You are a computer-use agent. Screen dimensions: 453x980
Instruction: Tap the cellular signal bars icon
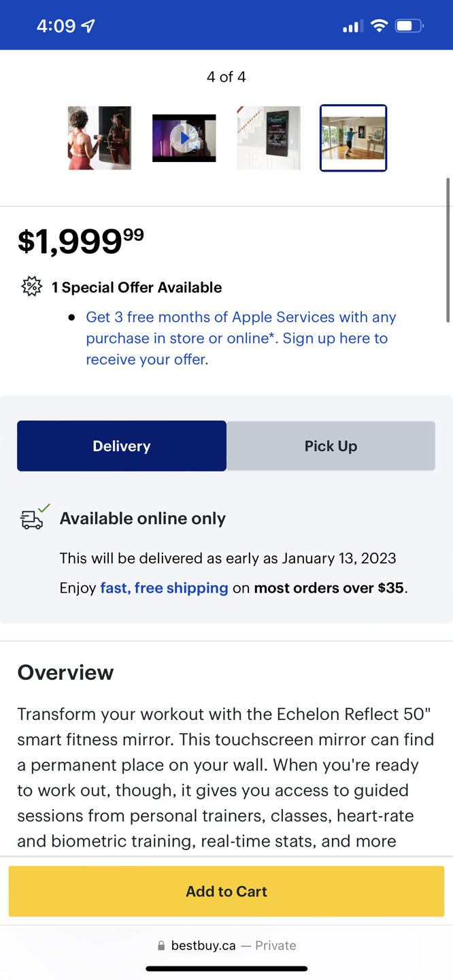[x=351, y=27]
